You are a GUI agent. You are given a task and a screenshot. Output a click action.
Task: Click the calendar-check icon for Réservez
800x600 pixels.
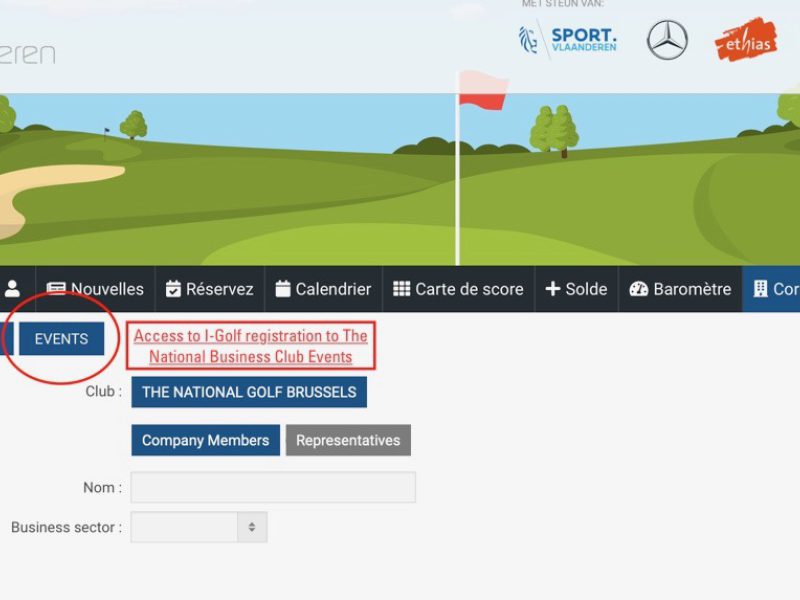pos(174,289)
